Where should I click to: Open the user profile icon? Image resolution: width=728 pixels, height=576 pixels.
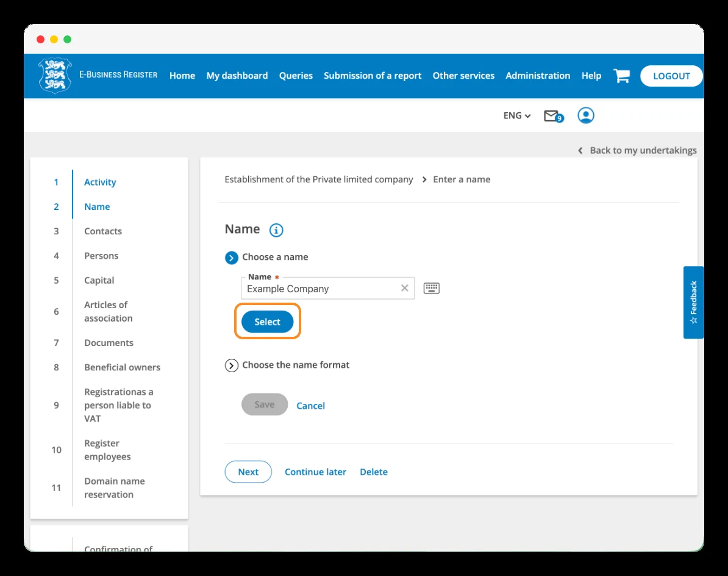click(x=586, y=115)
